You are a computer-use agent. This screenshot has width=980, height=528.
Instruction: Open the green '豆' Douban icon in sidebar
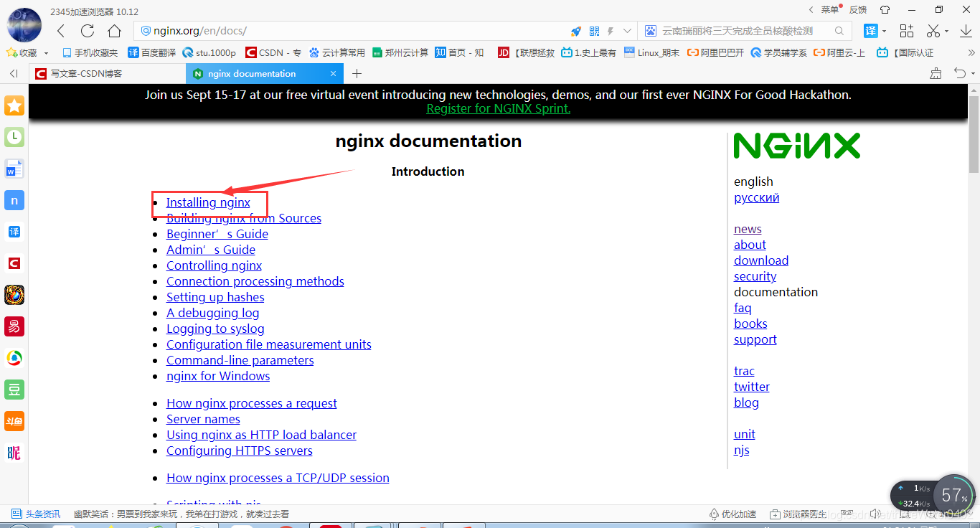[14, 390]
